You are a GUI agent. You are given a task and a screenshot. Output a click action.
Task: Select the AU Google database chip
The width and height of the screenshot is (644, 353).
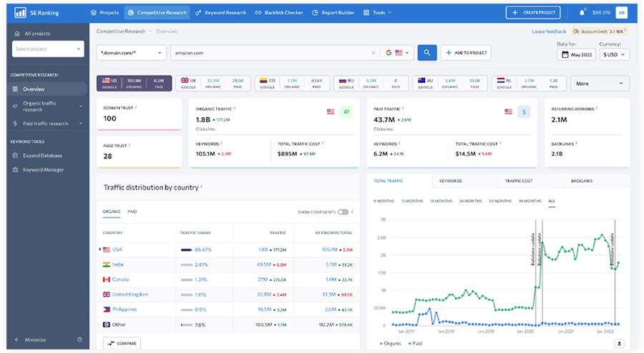pos(450,83)
